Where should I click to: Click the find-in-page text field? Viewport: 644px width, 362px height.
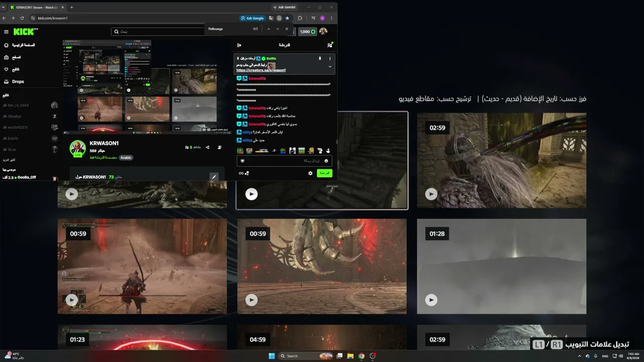click(x=228, y=29)
